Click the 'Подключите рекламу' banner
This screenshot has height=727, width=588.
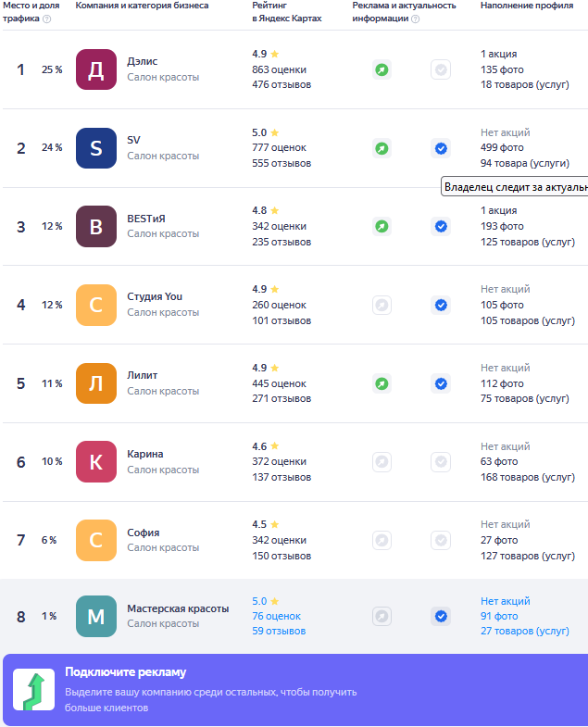(295, 690)
